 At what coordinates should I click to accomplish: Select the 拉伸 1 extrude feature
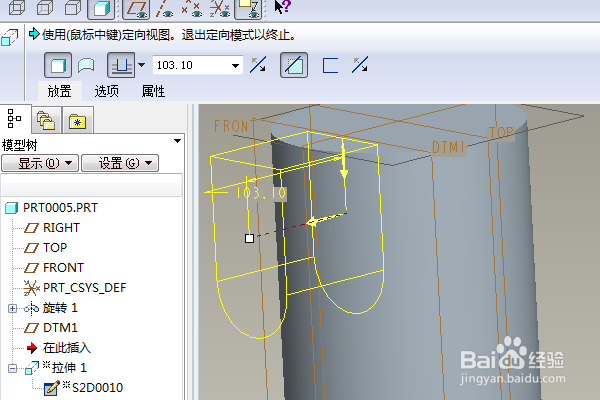tap(56, 368)
